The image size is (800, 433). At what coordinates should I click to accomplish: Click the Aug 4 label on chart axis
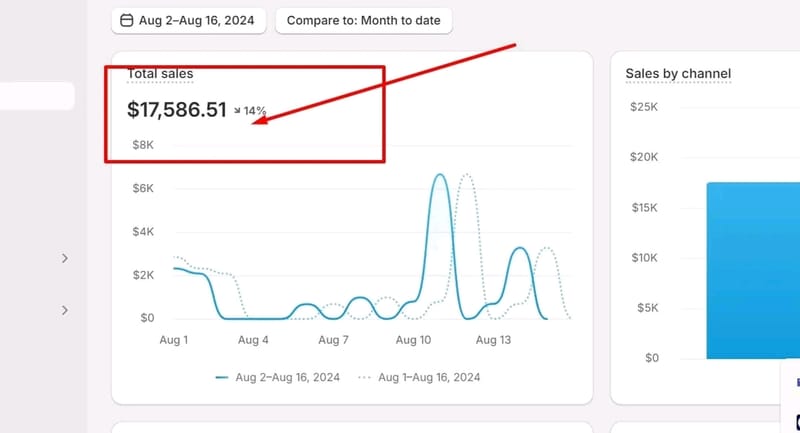[254, 340]
